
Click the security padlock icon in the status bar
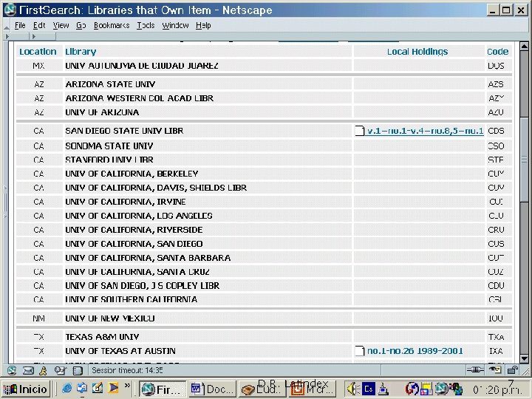tap(513, 370)
